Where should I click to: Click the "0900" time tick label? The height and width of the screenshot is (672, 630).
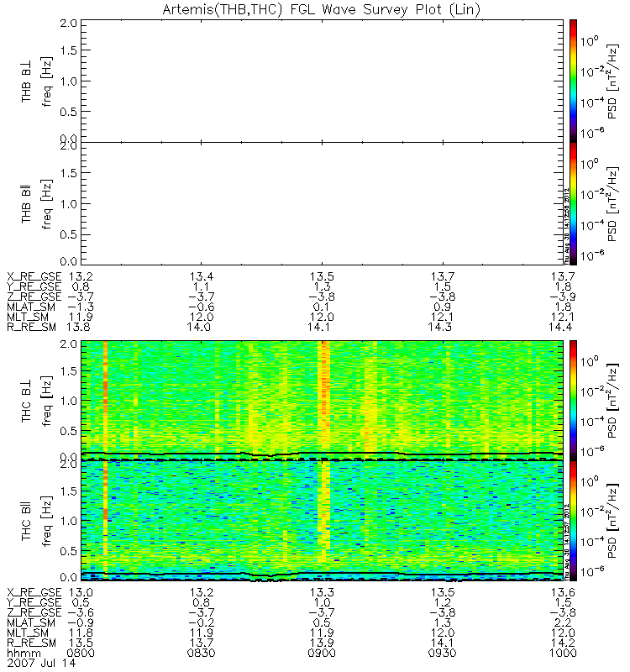coord(322,654)
